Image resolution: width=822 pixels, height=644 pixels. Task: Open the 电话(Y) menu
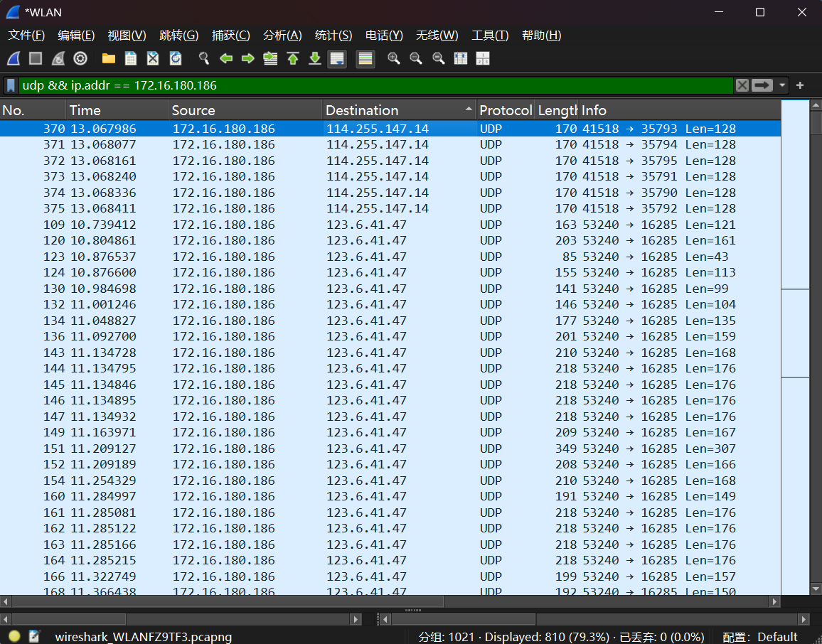384,36
